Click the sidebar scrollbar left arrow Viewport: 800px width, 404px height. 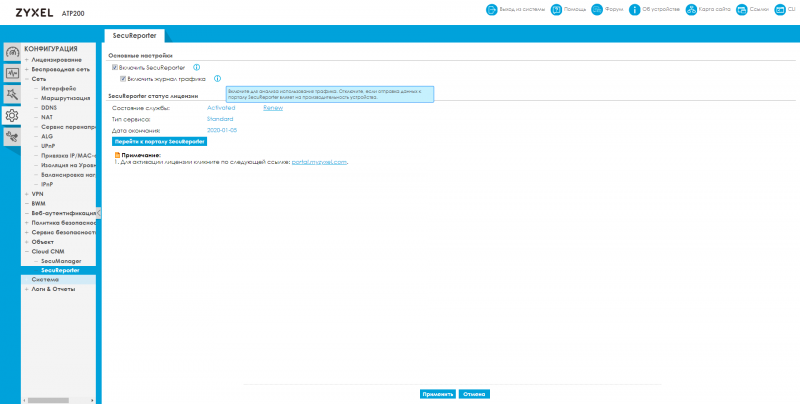[24, 400]
